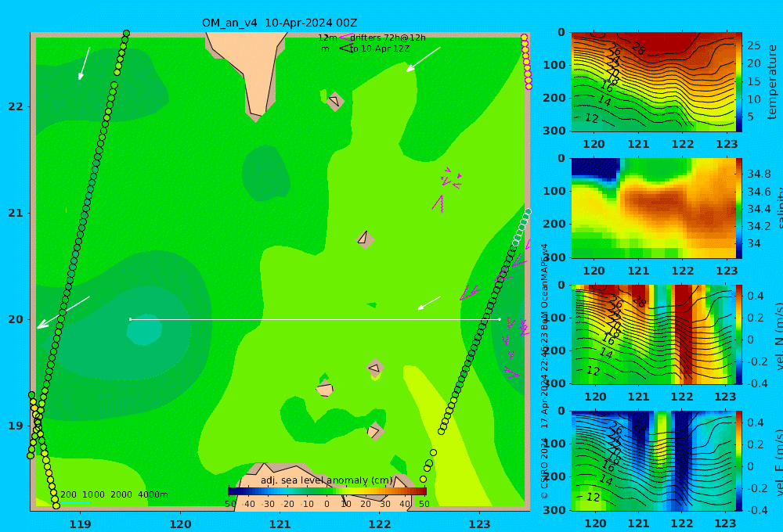Click the '12' isotherm label in temperature panel
The width and height of the screenshot is (783, 532).
(591, 118)
